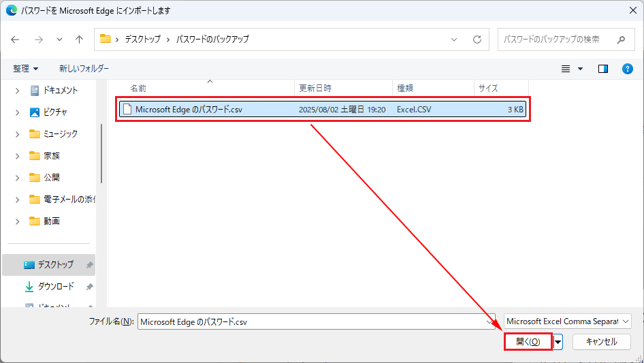The height and width of the screenshot is (363, 644).
Task: Expand the 動画 tree node
Action: click(x=17, y=221)
